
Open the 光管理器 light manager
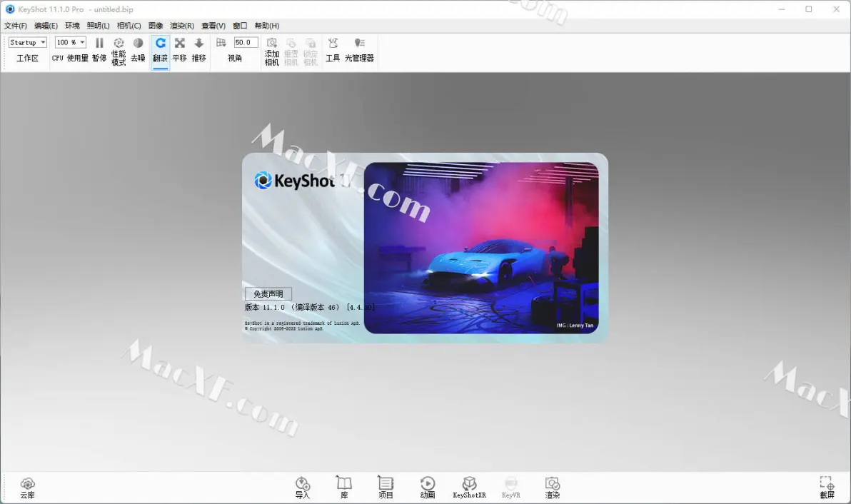click(359, 50)
